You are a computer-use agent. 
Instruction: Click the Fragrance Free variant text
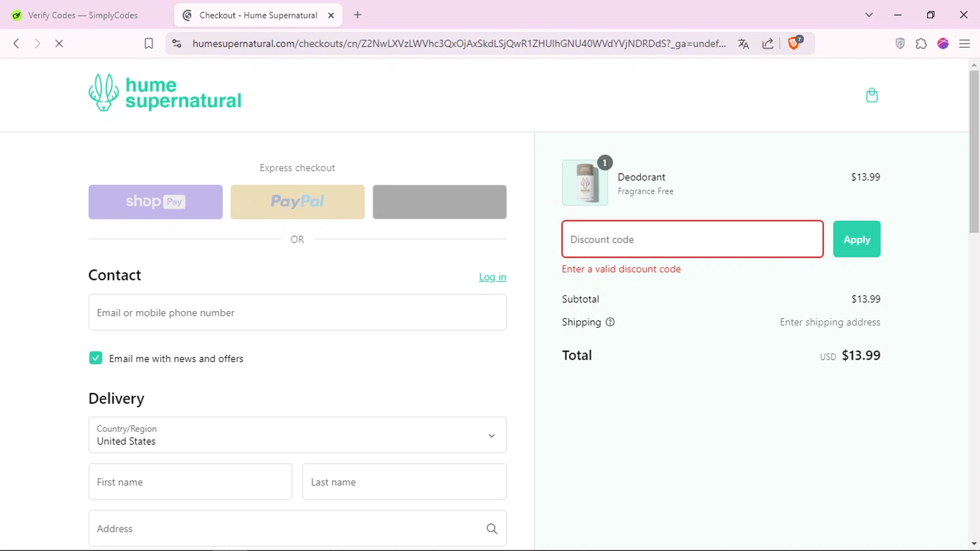[x=645, y=192]
